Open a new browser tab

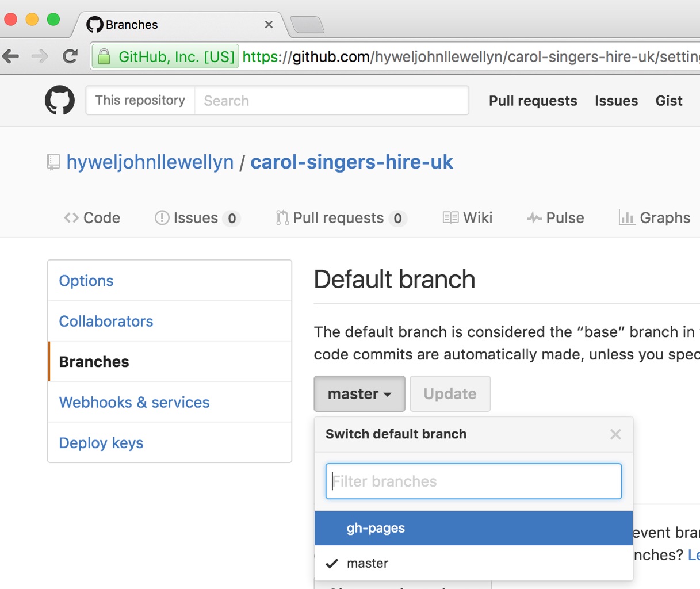(x=308, y=25)
